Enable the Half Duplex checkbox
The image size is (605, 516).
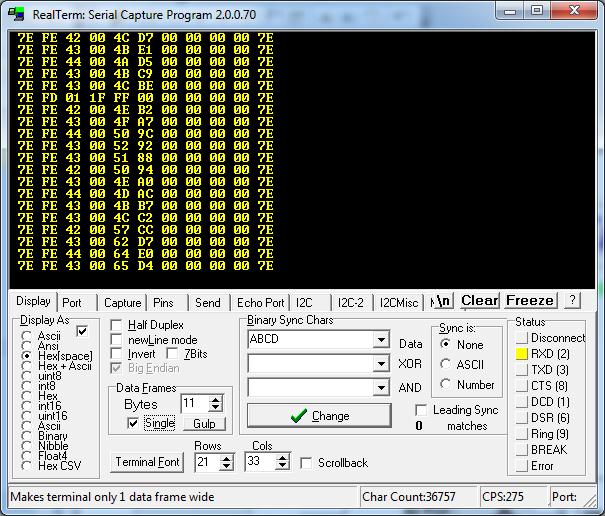(117, 325)
